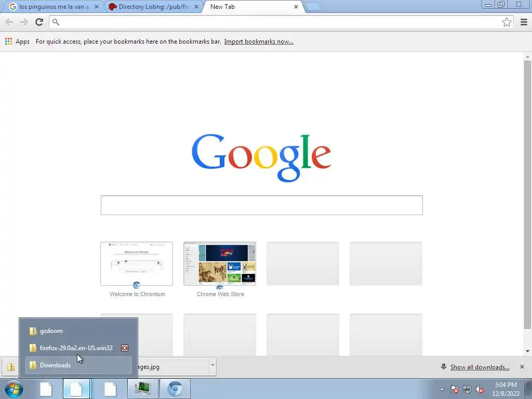Open a new tab with the new-tab button
532x399 pixels.
coord(313,7)
